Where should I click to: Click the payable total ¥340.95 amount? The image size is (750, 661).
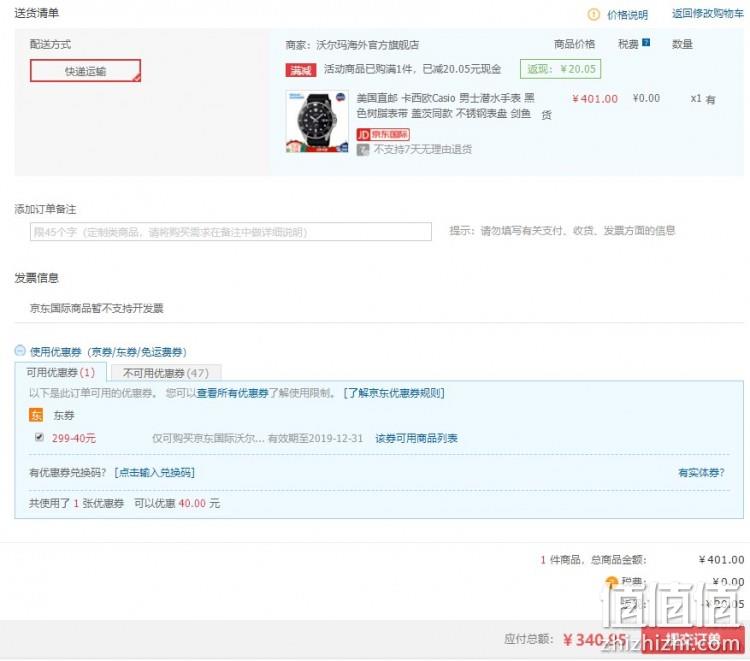pos(595,639)
